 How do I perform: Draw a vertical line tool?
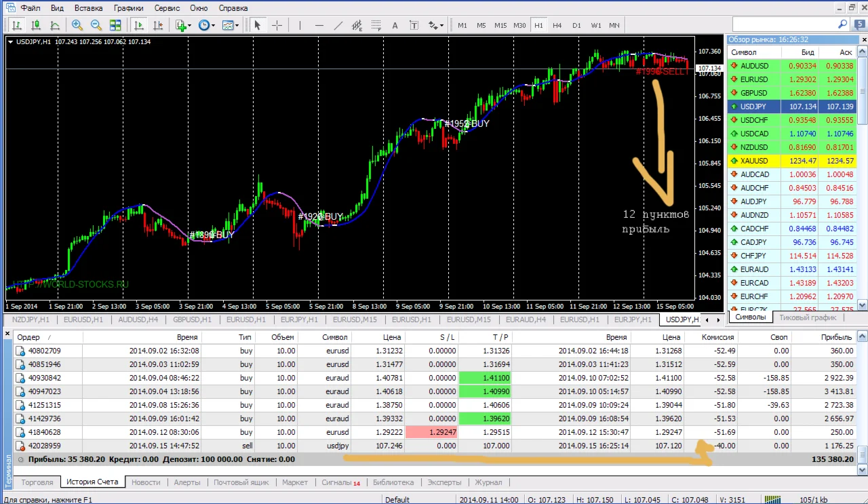click(299, 25)
